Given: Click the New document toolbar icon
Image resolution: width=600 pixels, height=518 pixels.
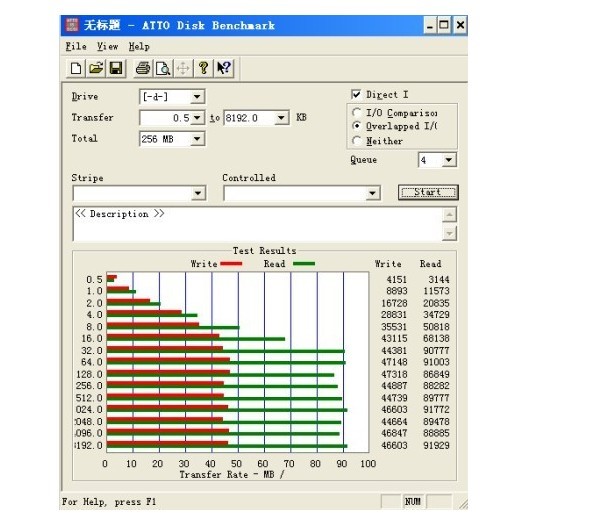Looking at the screenshot, I should point(76,68).
